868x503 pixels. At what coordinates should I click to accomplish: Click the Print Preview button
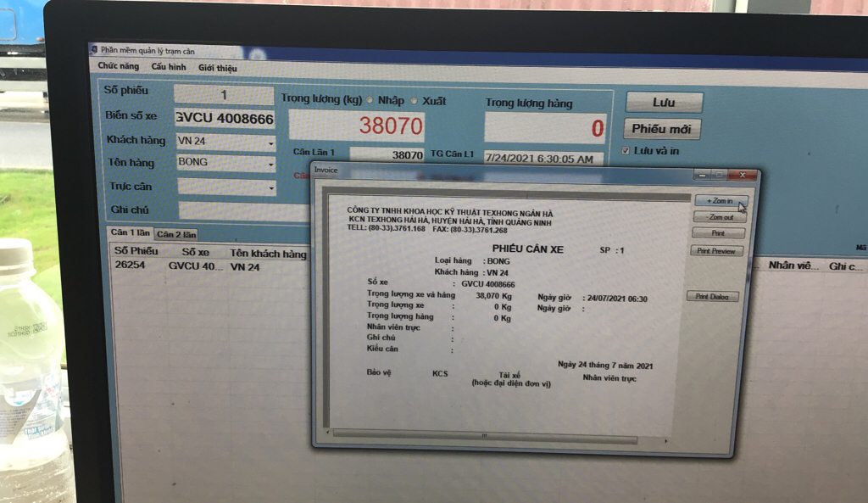coord(716,251)
